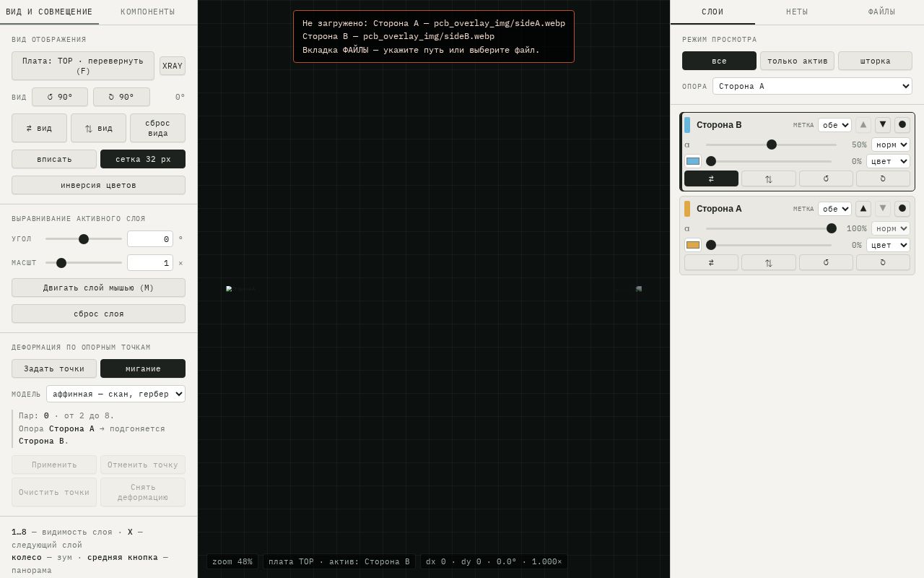Rotate Сторона B layer clockwise

pyautogui.click(x=883, y=178)
